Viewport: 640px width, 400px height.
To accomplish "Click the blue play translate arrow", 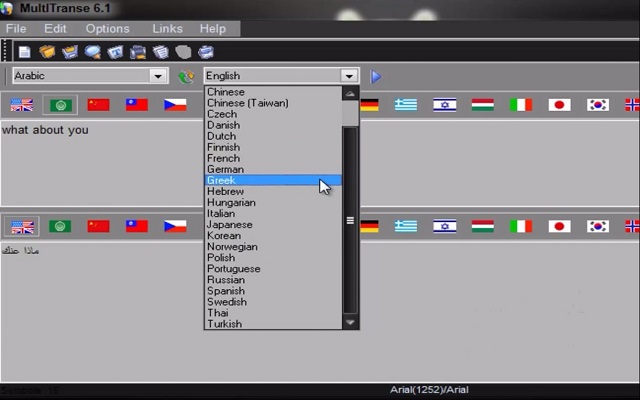I will (x=376, y=76).
